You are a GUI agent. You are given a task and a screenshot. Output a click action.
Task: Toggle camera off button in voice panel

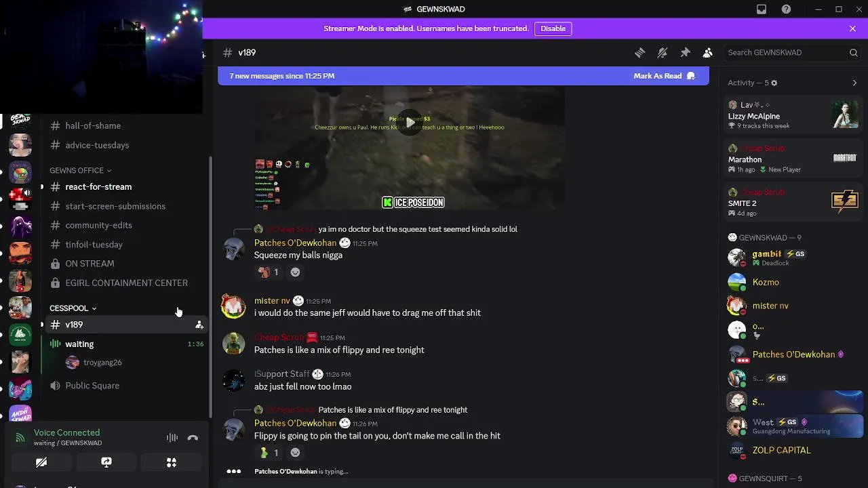point(41,462)
